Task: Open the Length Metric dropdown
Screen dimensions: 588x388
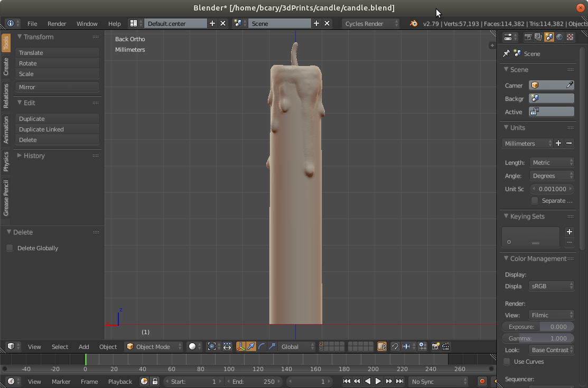Action: 552,162
